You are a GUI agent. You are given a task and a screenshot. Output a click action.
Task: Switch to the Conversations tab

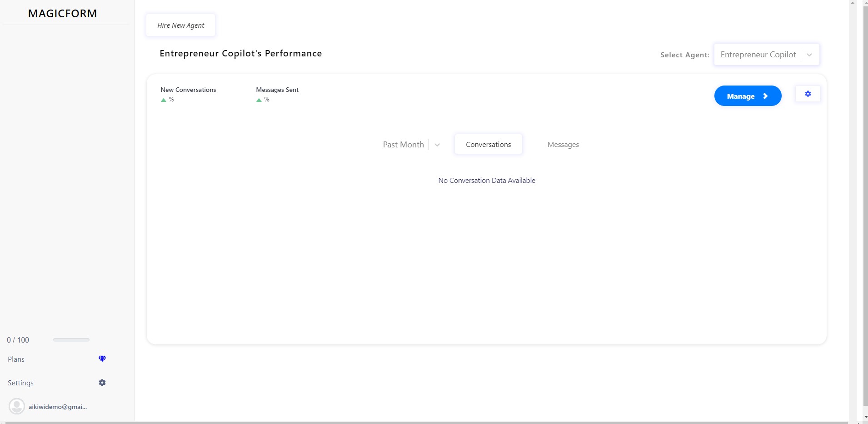click(489, 144)
